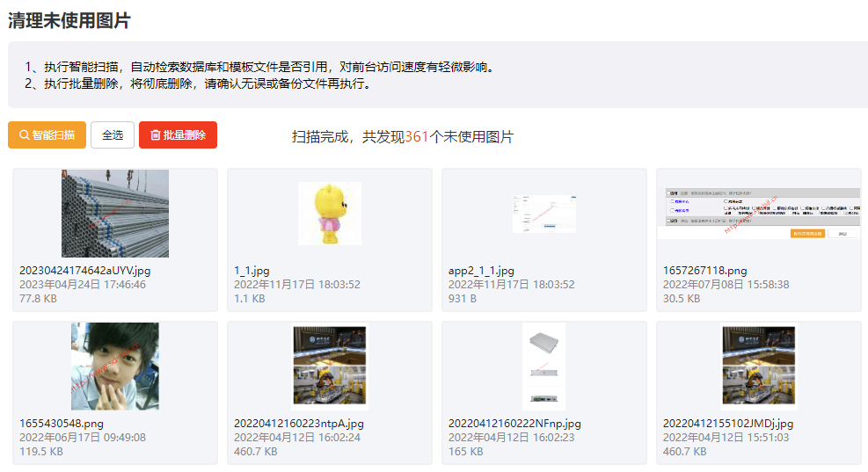Select the 1655430548.png portrait thumbnail
Image resolution: width=868 pixels, height=472 pixels.
pyautogui.click(x=115, y=367)
